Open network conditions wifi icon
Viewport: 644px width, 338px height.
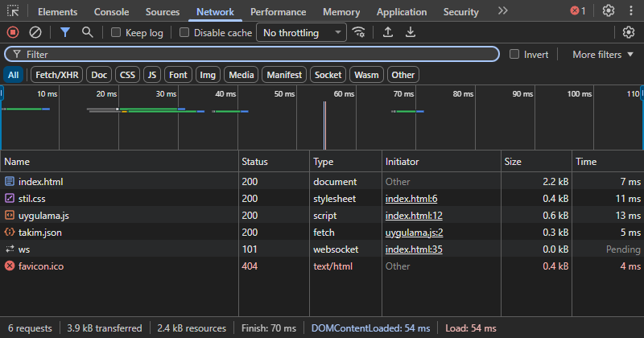[358, 32]
